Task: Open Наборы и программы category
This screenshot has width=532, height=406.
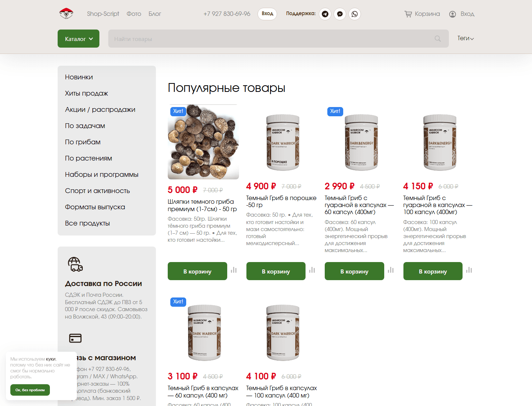Action: pyautogui.click(x=102, y=175)
